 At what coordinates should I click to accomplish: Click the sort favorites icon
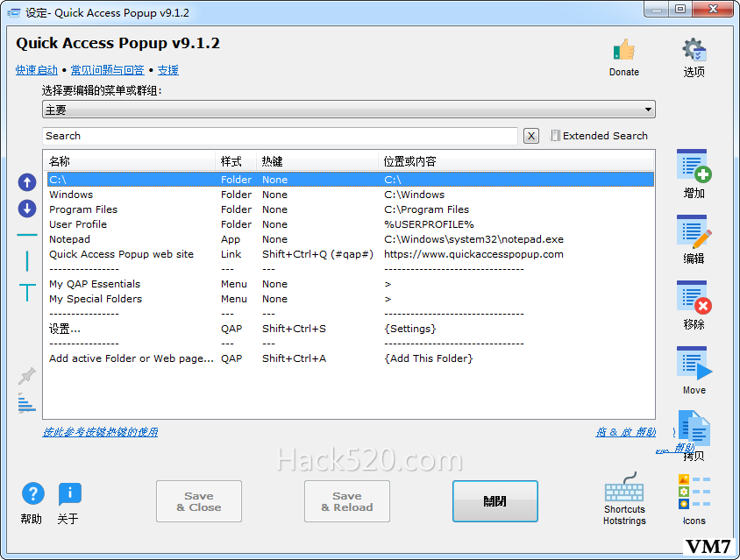pyautogui.click(x=27, y=403)
